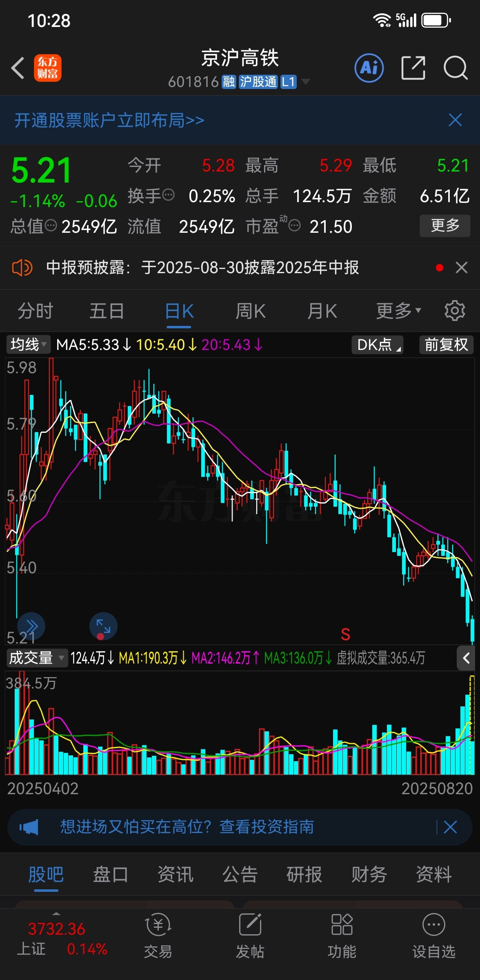Open chart settings gear icon
This screenshot has height=980, width=480.
[455, 311]
